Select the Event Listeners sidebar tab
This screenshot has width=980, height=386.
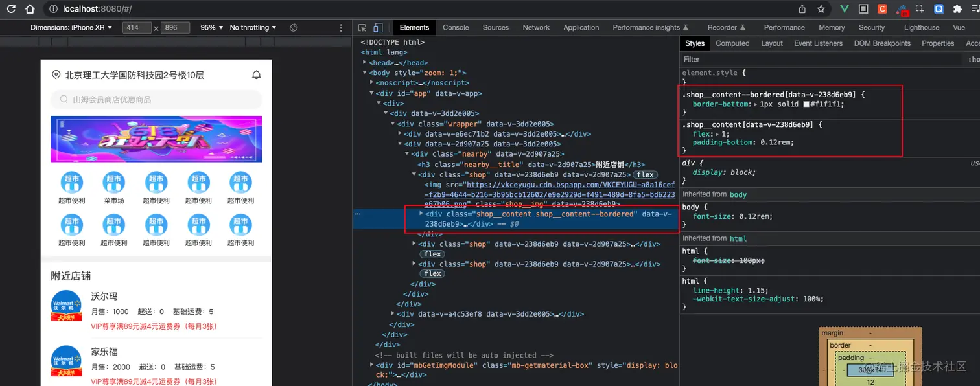tap(819, 43)
